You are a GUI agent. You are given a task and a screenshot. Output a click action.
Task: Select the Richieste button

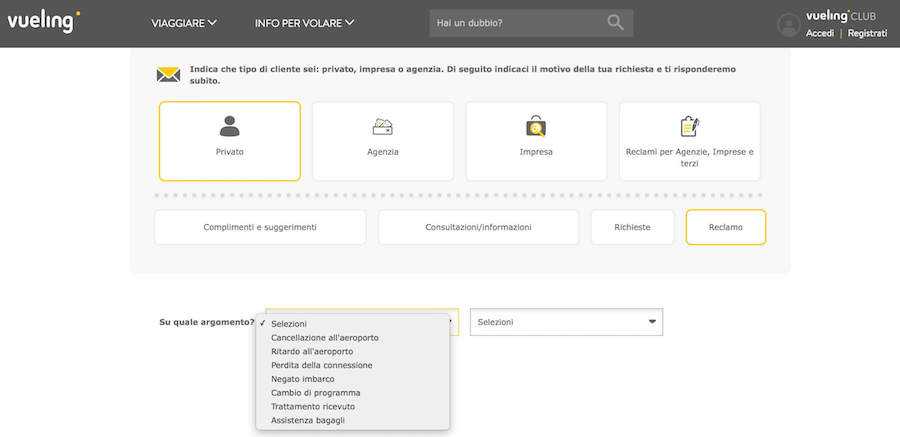[632, 227]
